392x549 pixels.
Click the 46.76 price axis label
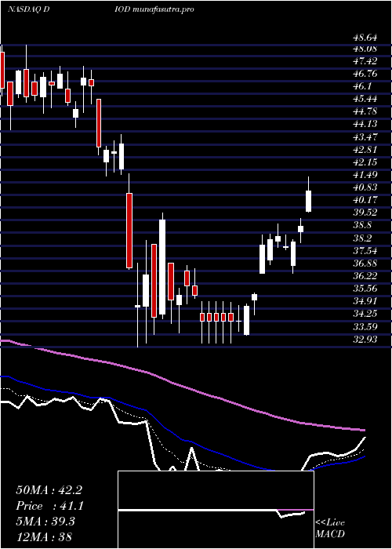(365, 74)
